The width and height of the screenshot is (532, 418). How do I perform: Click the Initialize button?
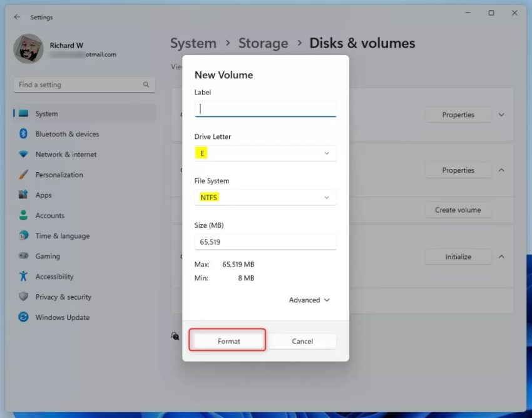(458, 257)
